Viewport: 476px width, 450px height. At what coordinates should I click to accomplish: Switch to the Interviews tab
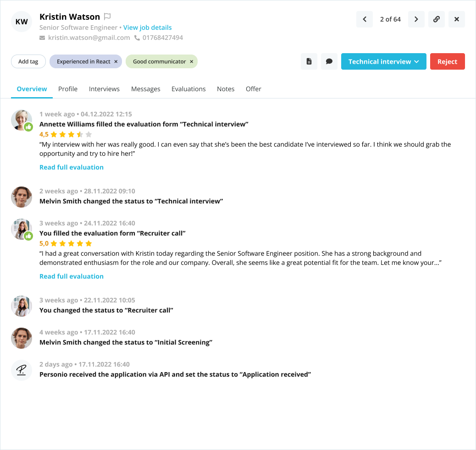pos(104,89)
